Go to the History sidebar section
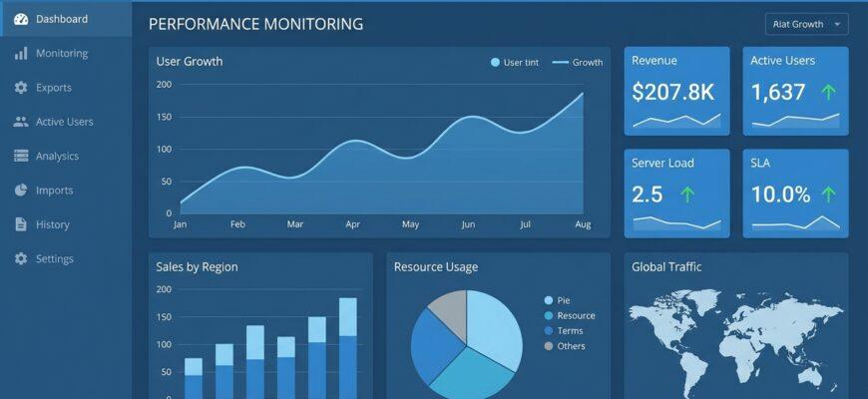This screenshot has width=868, height=399. 53,224
